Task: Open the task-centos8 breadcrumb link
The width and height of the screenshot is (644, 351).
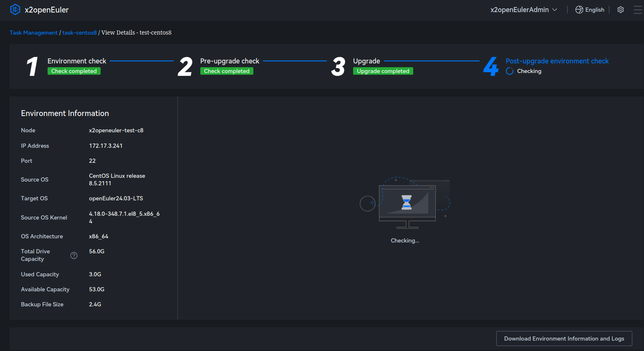Action: pyautogui.click(x=79, y=33)
